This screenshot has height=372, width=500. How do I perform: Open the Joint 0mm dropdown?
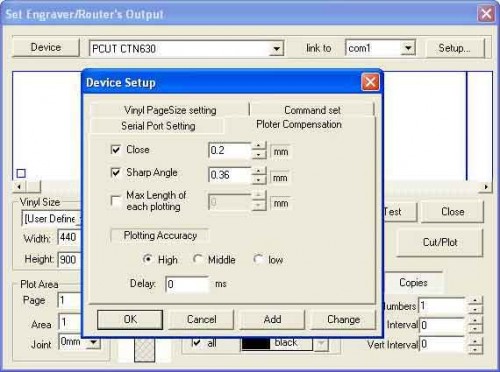click(94, 342)
